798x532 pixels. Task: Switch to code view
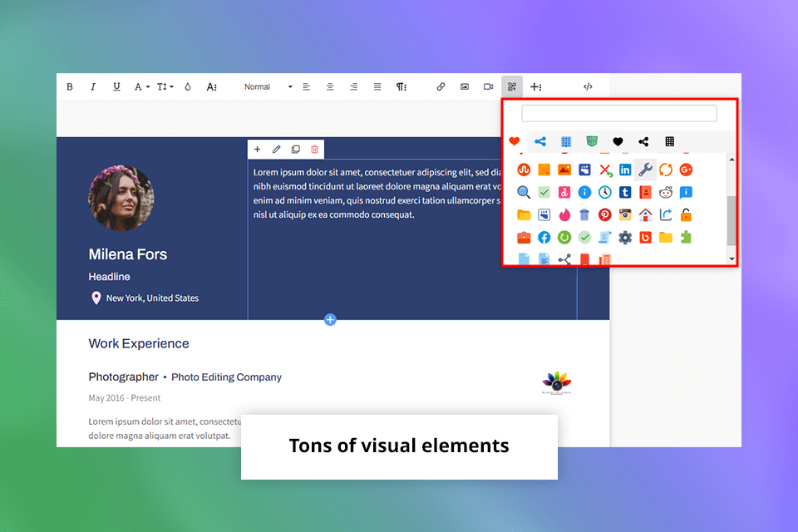588,86
